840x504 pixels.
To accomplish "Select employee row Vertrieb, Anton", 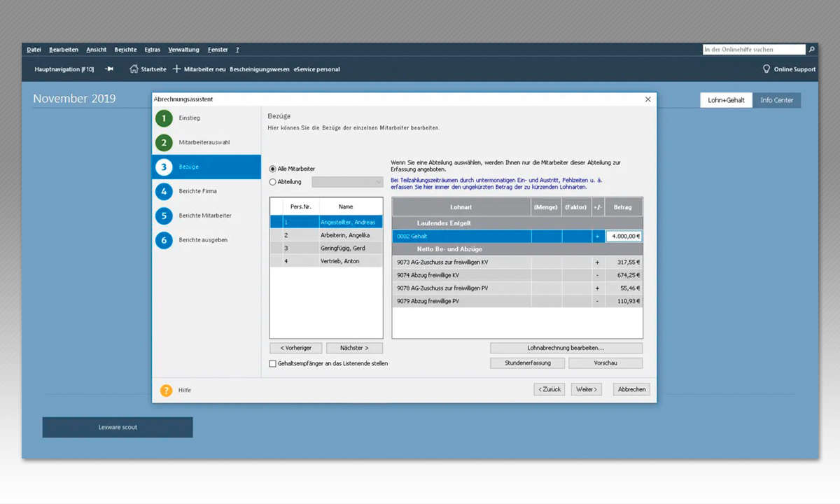I will (x=326, y=261).
